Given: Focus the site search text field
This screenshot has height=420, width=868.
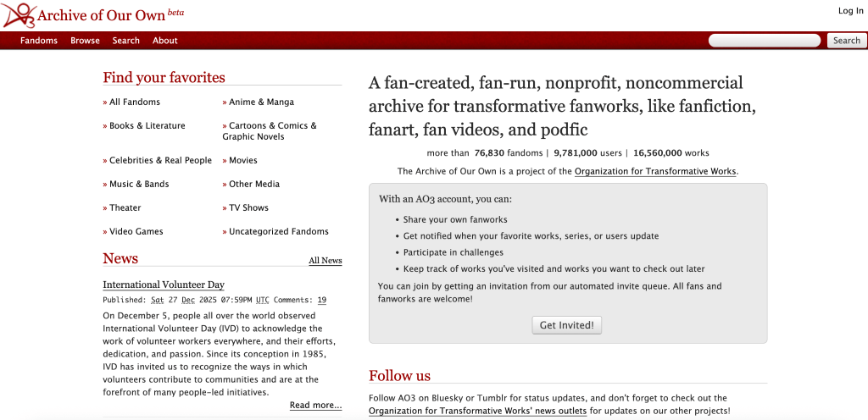Looking at the screenshot, I should [764, 41].
